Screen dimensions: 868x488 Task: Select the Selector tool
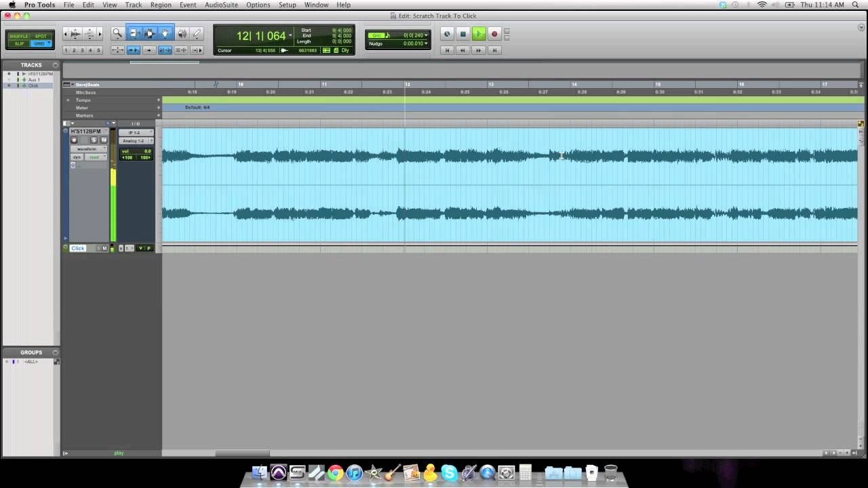pos(150,33)
